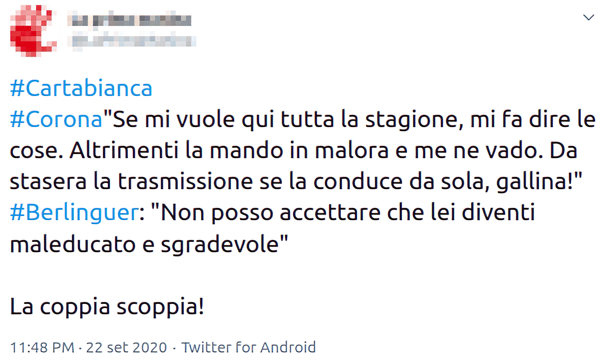Click the word "trasmissione" in the tweet

tap(185, 181)
